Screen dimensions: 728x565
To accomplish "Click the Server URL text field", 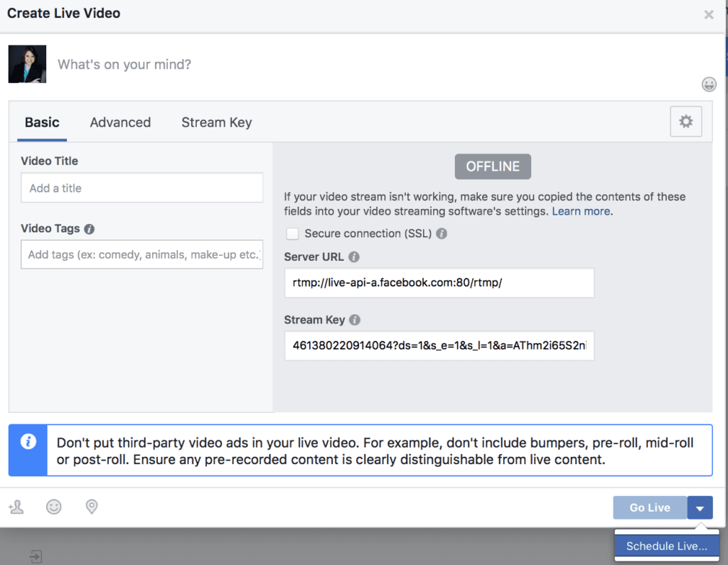I will click(x=439, y=283).
